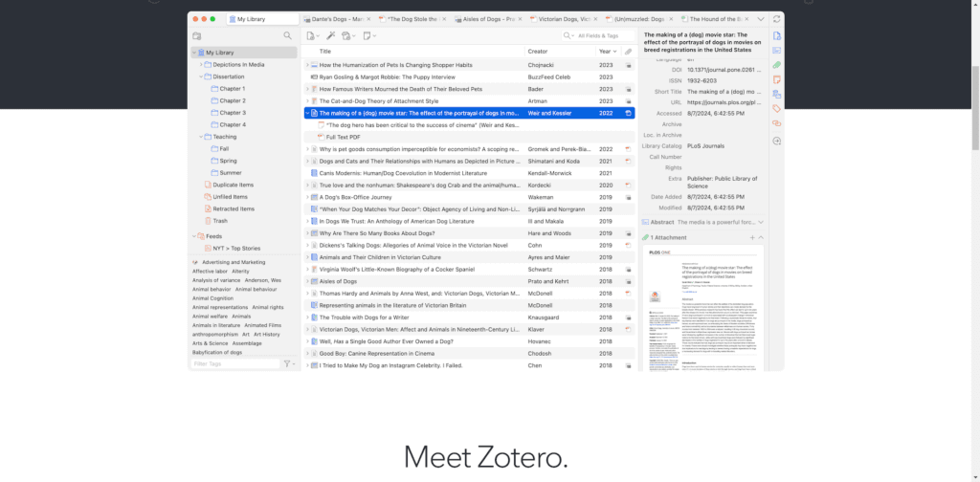
Task: Open the Add Attachment toolbar icon
Action: tap(348, 36)
